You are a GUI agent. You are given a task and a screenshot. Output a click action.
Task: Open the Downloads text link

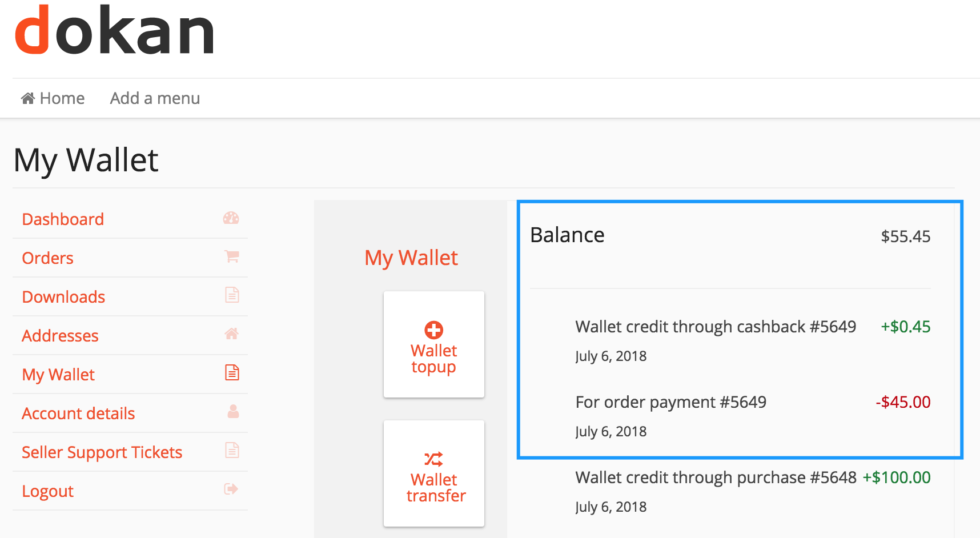click(63, 297)
